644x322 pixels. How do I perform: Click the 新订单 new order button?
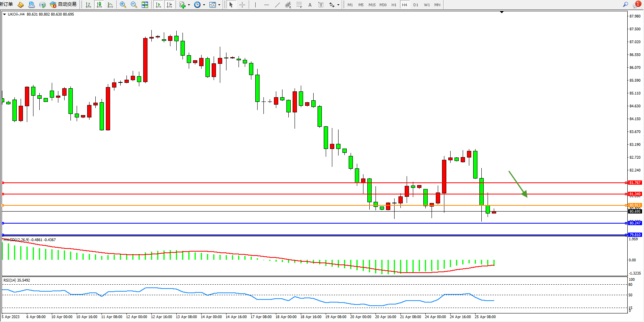tap(6, 5)
